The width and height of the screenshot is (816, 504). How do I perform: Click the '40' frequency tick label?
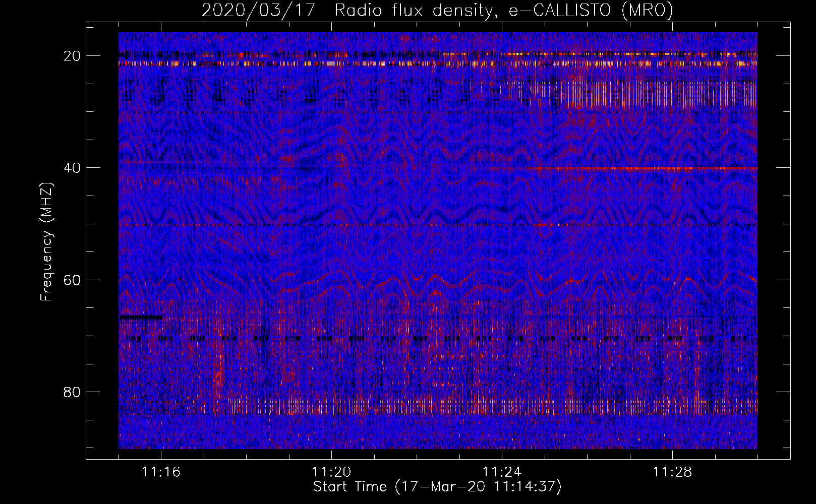(73, 168)
